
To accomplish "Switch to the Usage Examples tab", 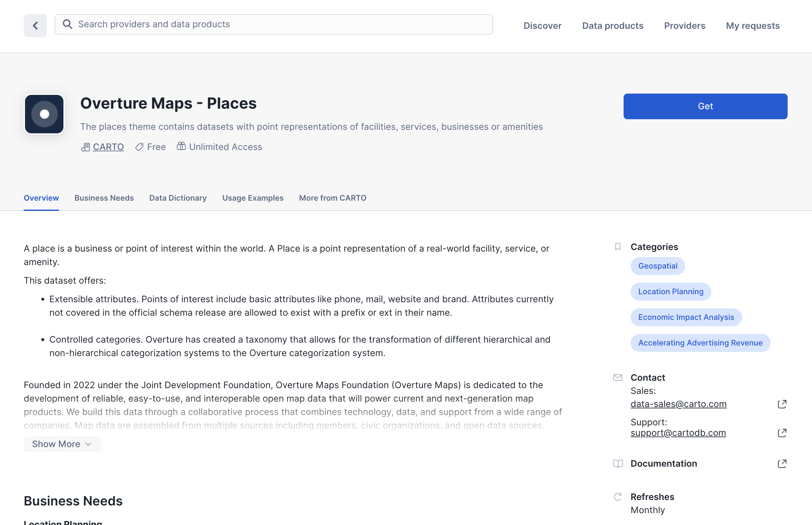I will pos(253,198).
